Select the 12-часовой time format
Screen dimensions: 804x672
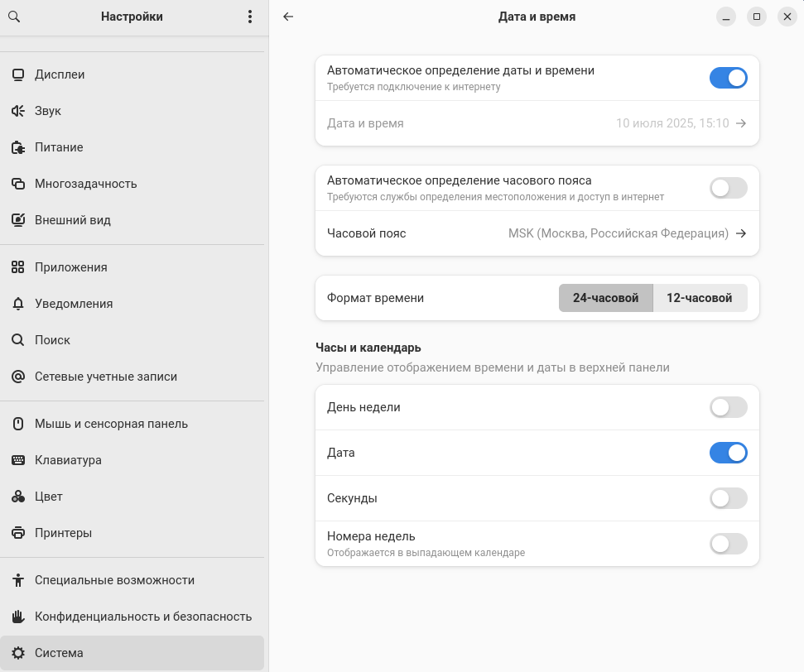(x=700, y=298)
